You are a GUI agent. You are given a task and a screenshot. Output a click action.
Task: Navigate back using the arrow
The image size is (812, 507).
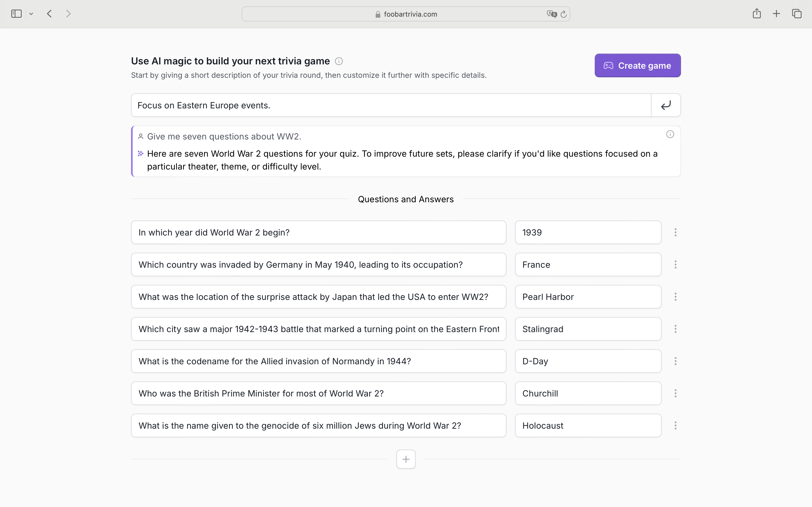(49, 13)
